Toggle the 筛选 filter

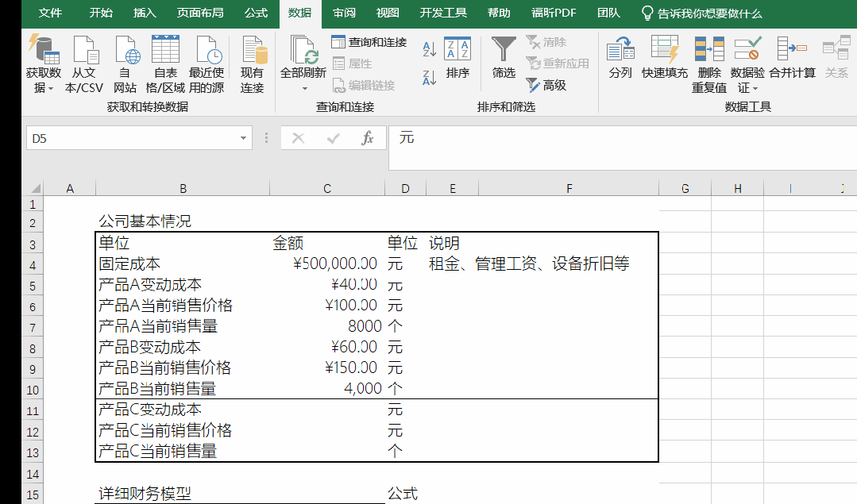click(504, 58)
